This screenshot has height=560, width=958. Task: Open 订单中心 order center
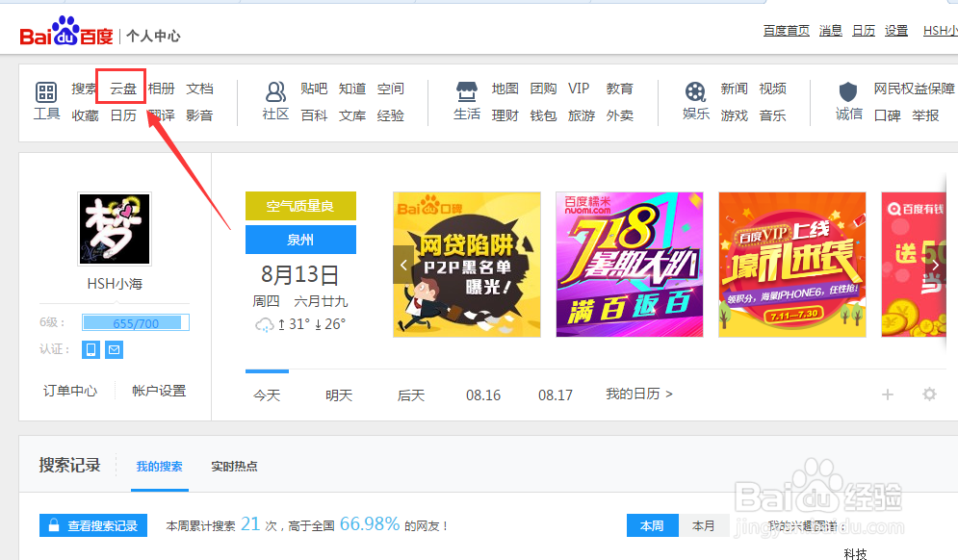click(x=70, y=391)
